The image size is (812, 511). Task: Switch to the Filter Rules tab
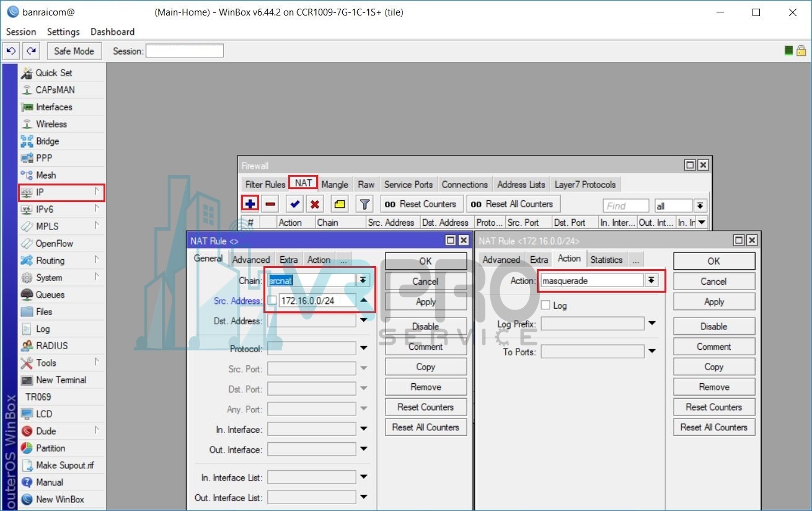click(x=265, y=184)
